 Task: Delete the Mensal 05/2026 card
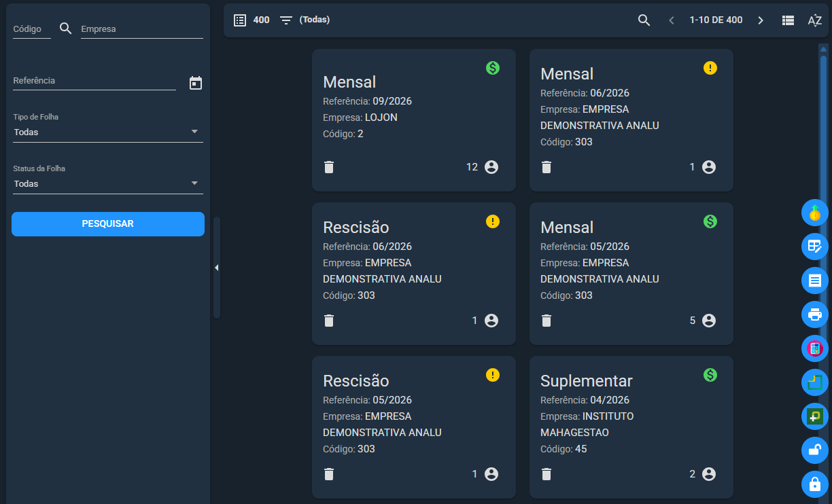[547, 321]
